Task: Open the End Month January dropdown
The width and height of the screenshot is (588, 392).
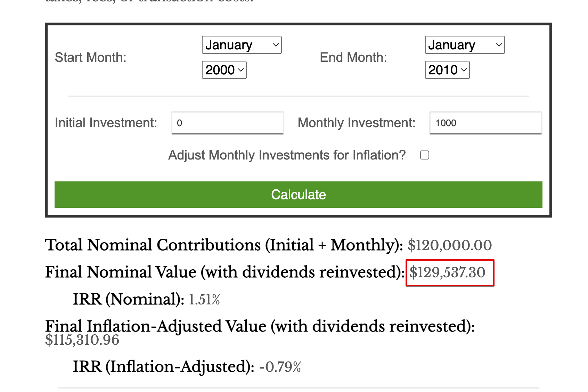Action: pos(465,45)
